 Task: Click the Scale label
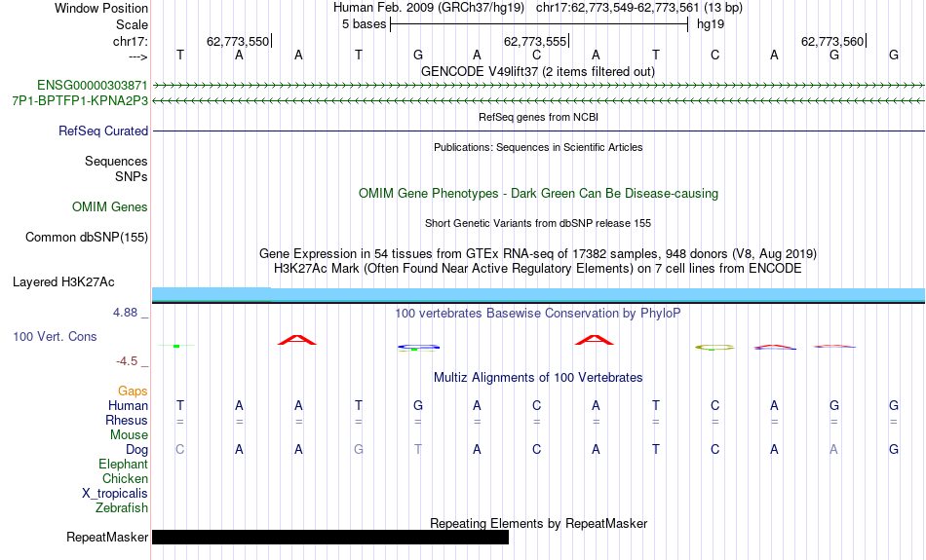coord(133,24)
